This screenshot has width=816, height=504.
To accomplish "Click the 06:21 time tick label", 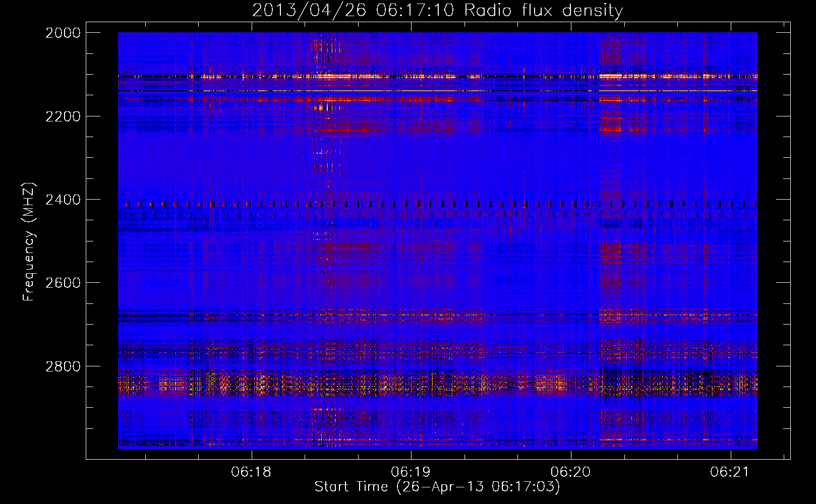I will pyautogui.click(x=730, y=472).
